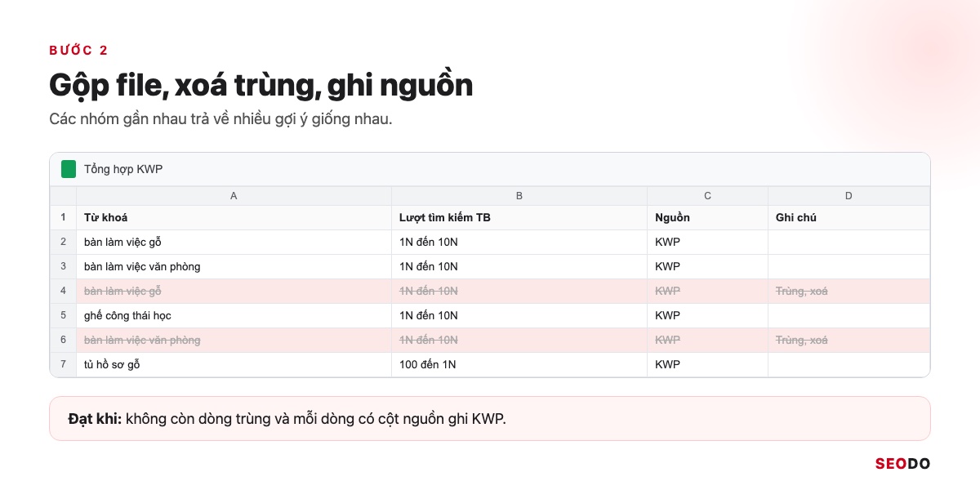Click the BƯỚC 2 step label
Image resolution: width=980 pixels, height=490 pixels.
tap(78, 51)
